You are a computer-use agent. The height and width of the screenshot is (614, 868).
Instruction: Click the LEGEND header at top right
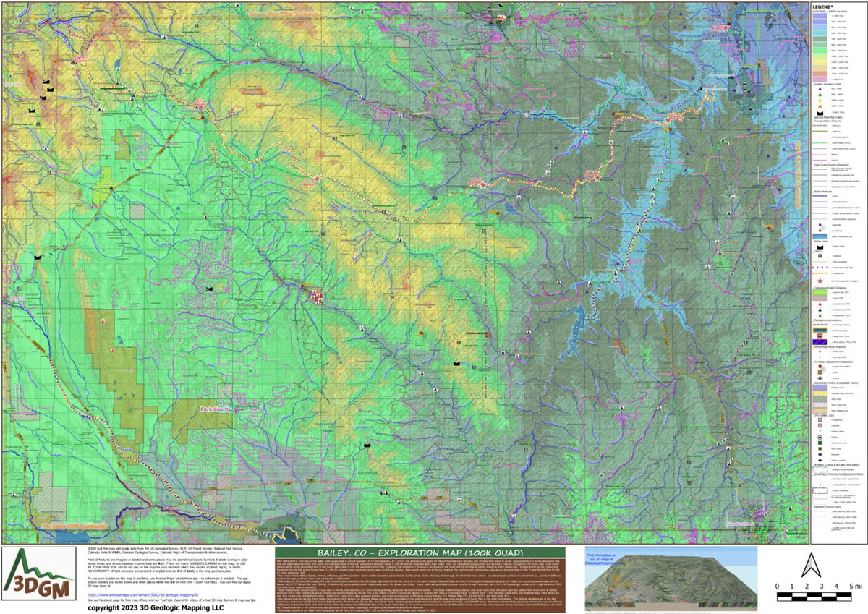[x=825, y=7]
